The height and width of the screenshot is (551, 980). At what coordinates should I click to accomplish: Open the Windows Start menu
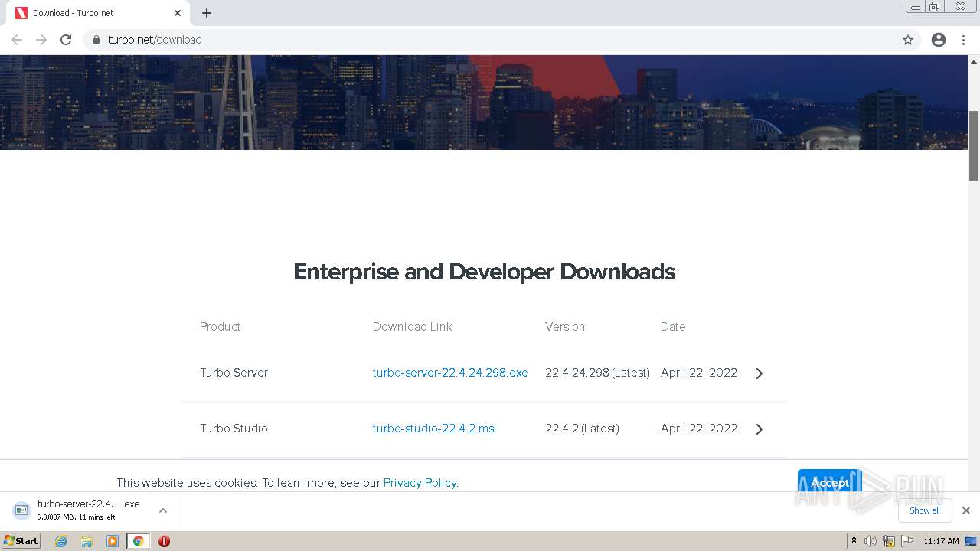[x=21, y=541]
